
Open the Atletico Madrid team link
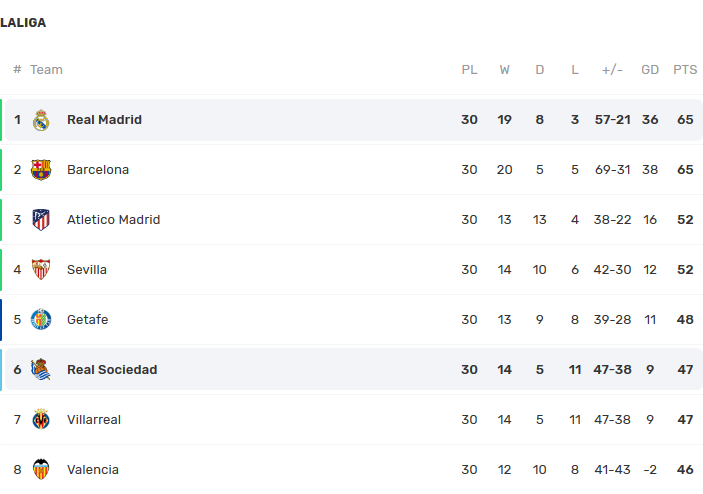[113, 220]
